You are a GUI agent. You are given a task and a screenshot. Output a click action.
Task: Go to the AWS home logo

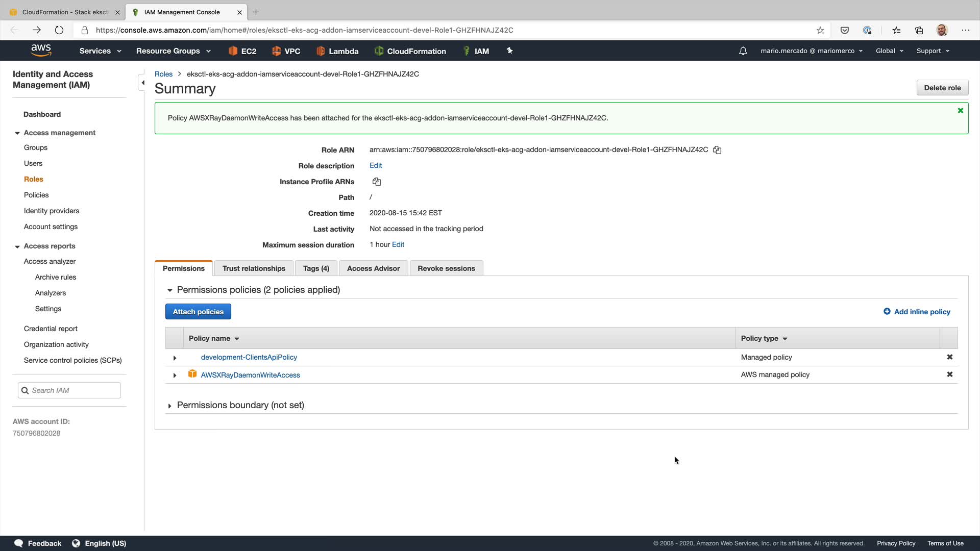41,50
